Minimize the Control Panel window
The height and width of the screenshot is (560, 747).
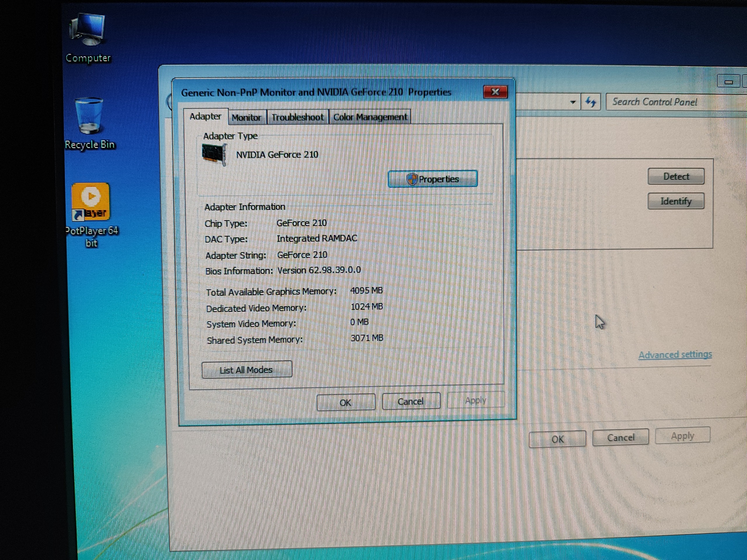coord(728,82)
